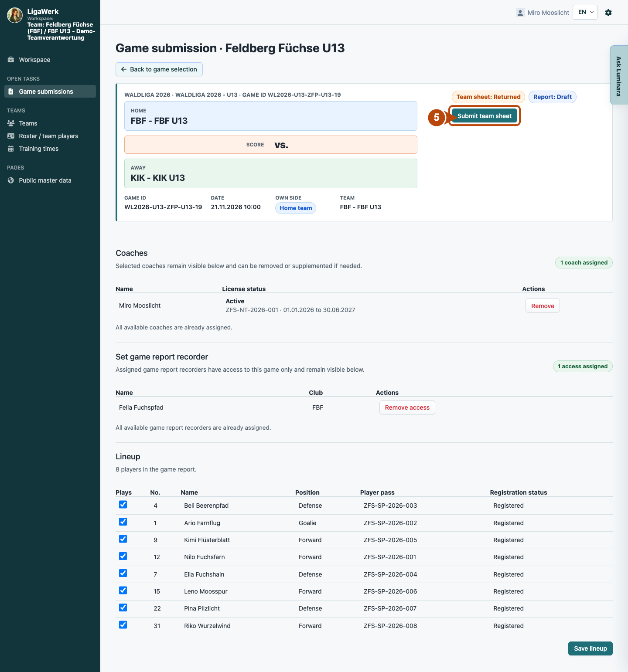Open settings gear icon in header

click(x=608, y=13)
